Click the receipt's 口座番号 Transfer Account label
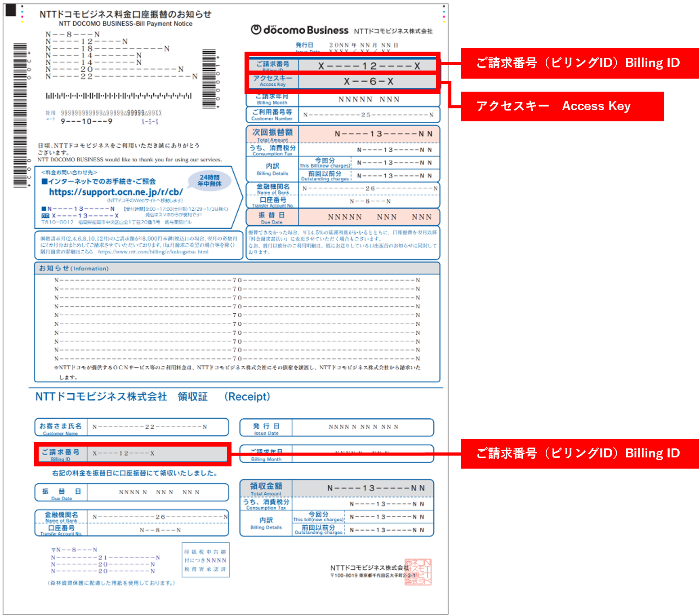Viewport: 699px width, 616px height. pos(61,530)
